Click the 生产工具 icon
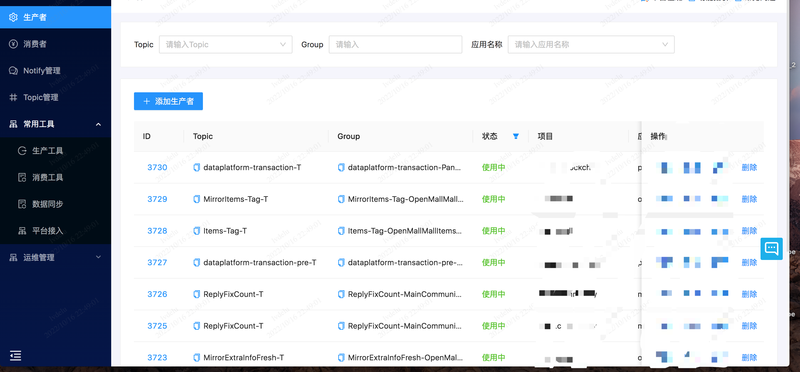The height and width of the screenshot is (372, 800). pos(22,151)
